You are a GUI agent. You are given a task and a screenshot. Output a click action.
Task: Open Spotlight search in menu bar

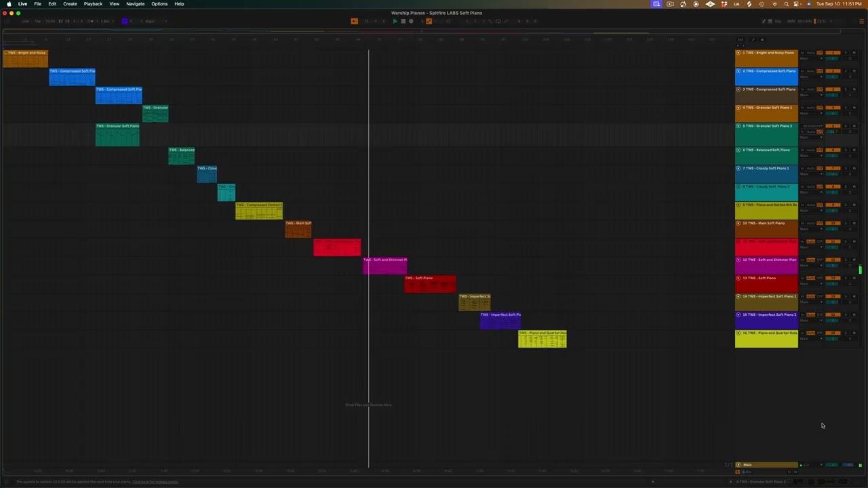(x=786, y=4)
